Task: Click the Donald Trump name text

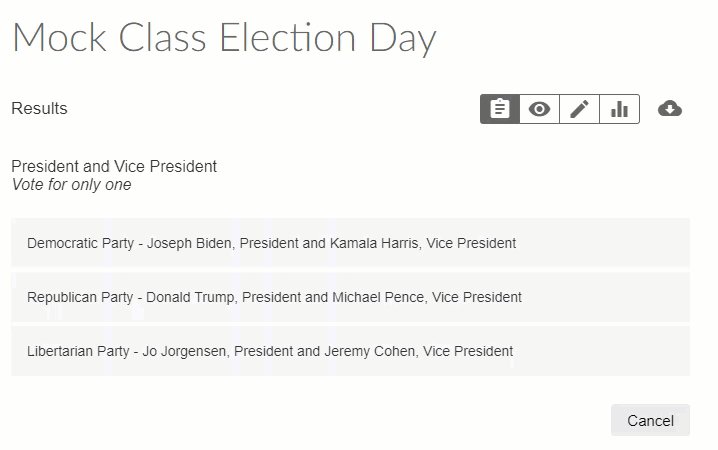Action: (x=190, y=297)
